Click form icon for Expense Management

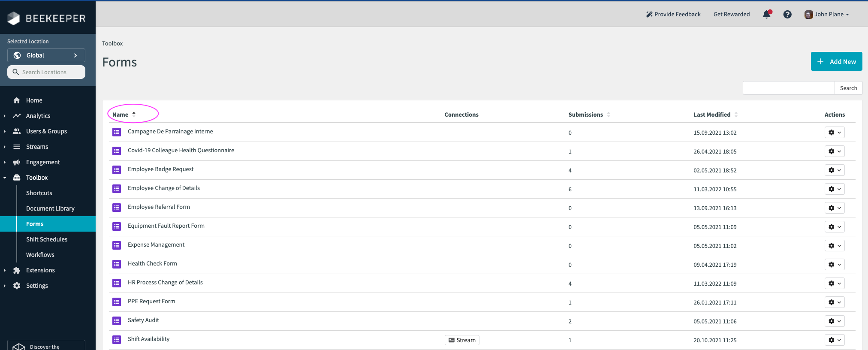pyautogui.click(x=117, y=245)
